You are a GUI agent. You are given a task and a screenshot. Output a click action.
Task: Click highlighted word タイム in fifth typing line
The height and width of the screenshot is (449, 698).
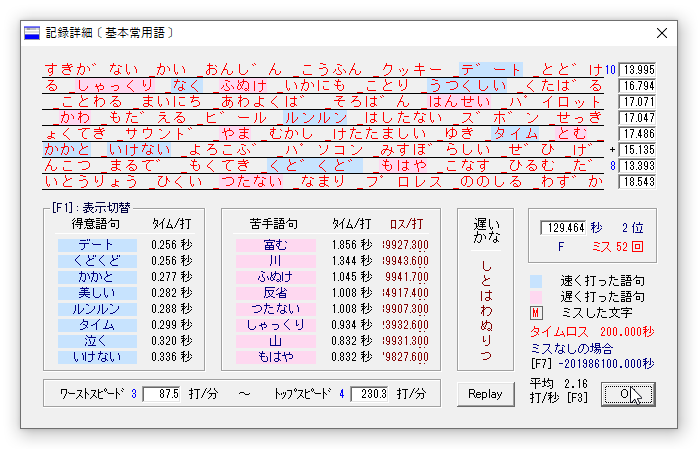click(515, 134)
